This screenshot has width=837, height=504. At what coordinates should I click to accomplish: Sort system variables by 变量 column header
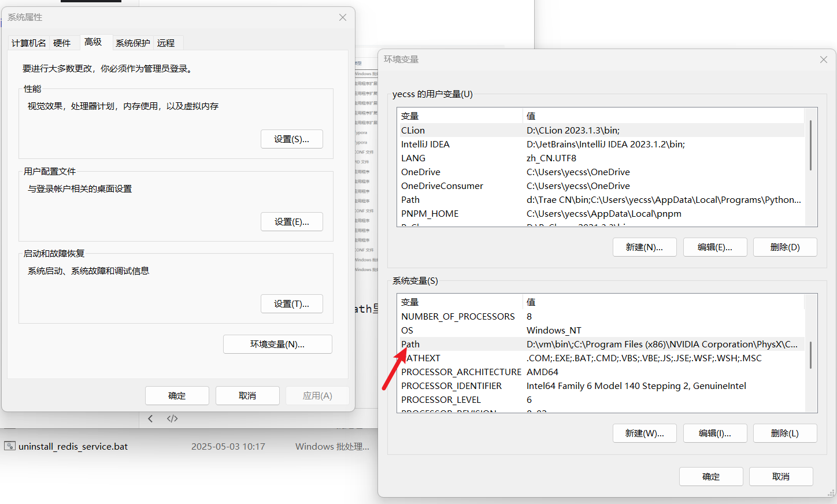click(460, 302)
